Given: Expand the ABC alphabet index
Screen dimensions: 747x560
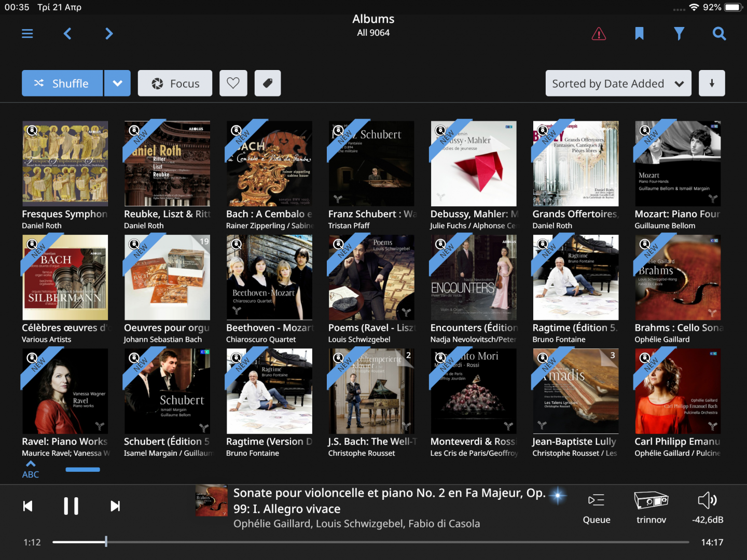Looking at the screenshot, I should 31,469.
